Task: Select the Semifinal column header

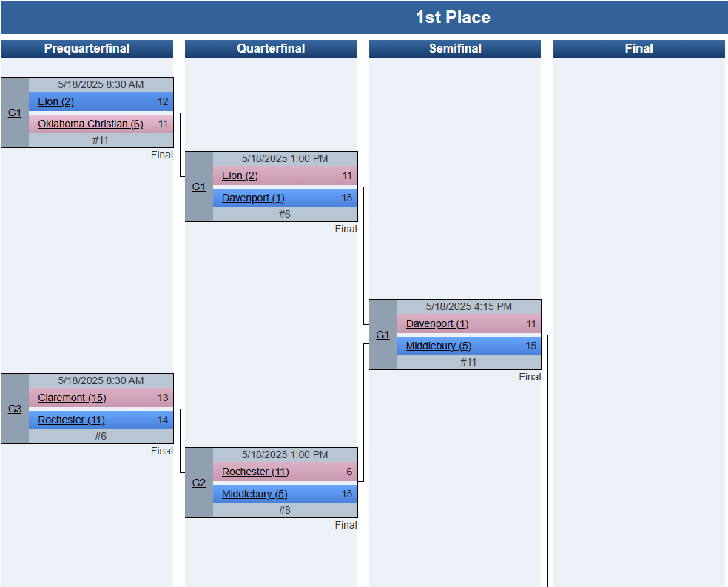Action: pyautogui.click(x=455, y=49)
